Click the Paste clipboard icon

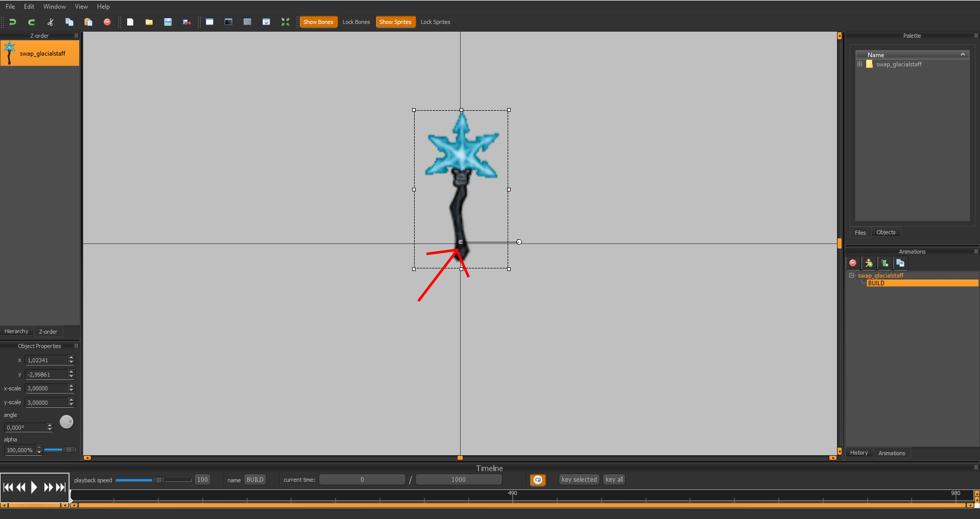tap(88, 22)
